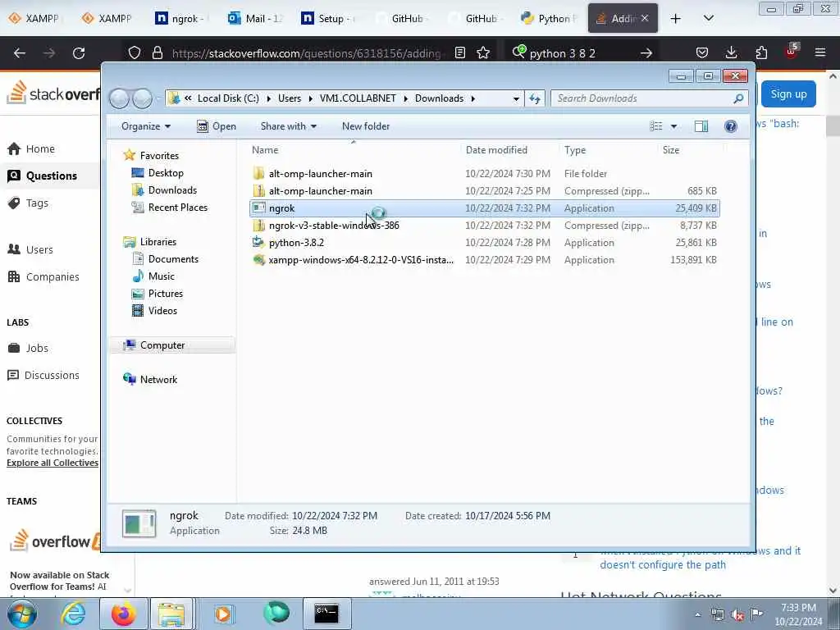Select Network in navigation pane

[x=158, y=379]
